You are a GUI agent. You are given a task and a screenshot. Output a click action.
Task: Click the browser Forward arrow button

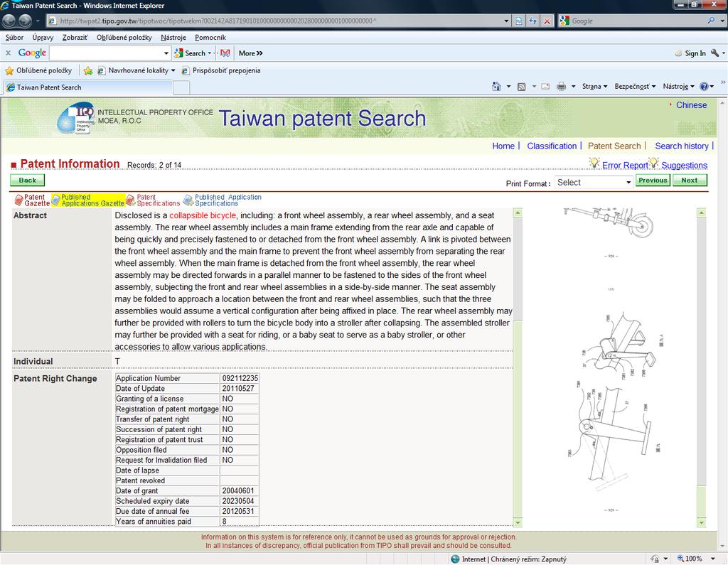pyautogui.click(x=25, y=21)
